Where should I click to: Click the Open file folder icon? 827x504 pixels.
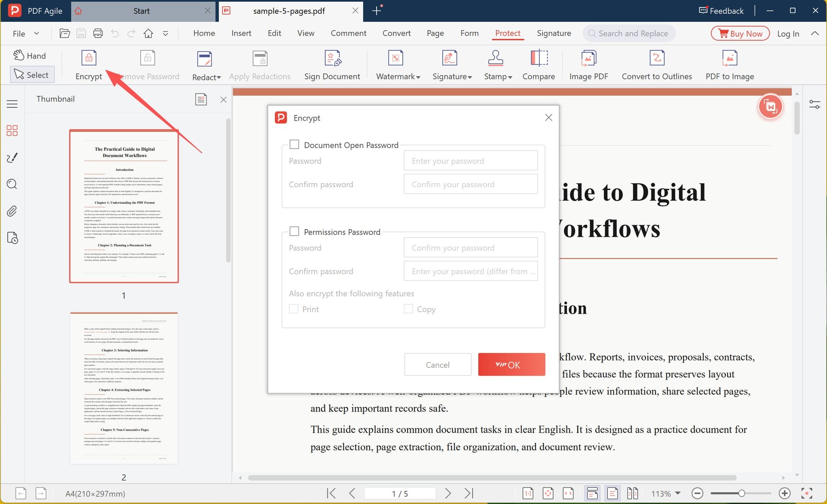tap(65, 33)
